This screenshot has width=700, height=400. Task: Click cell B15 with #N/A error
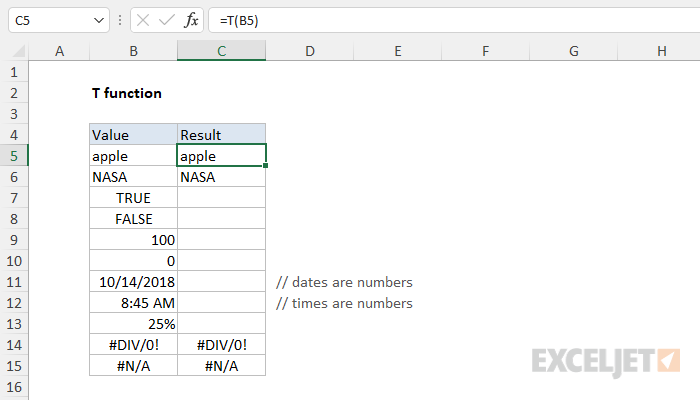pos(133,366)
